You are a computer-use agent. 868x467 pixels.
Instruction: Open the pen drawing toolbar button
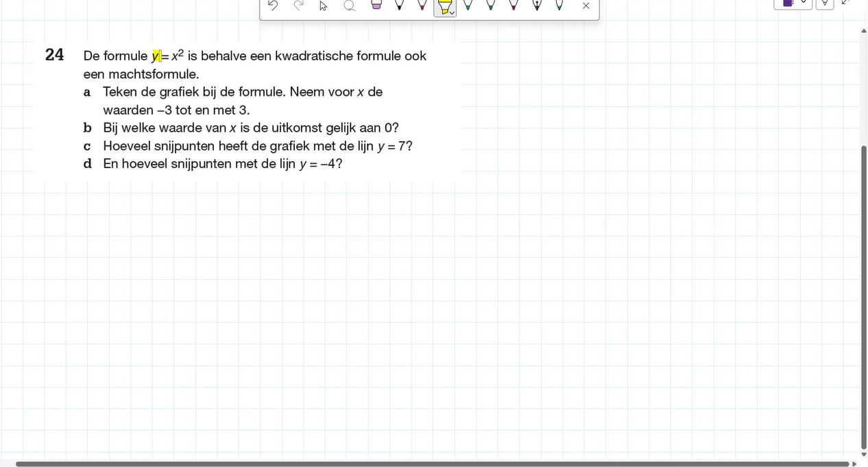coord(825,3)
